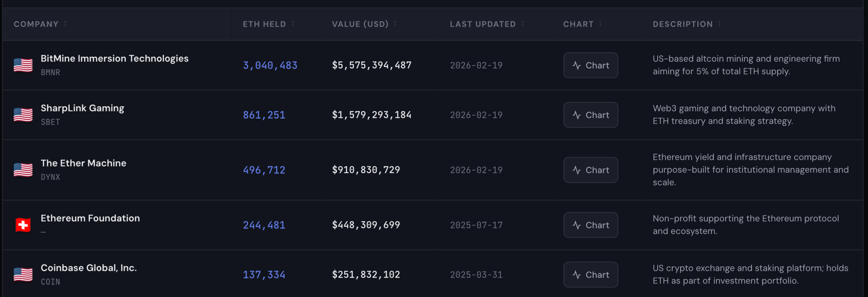View the Ethereum Foundation chart
868x297 pixels.
click(591, 225)
